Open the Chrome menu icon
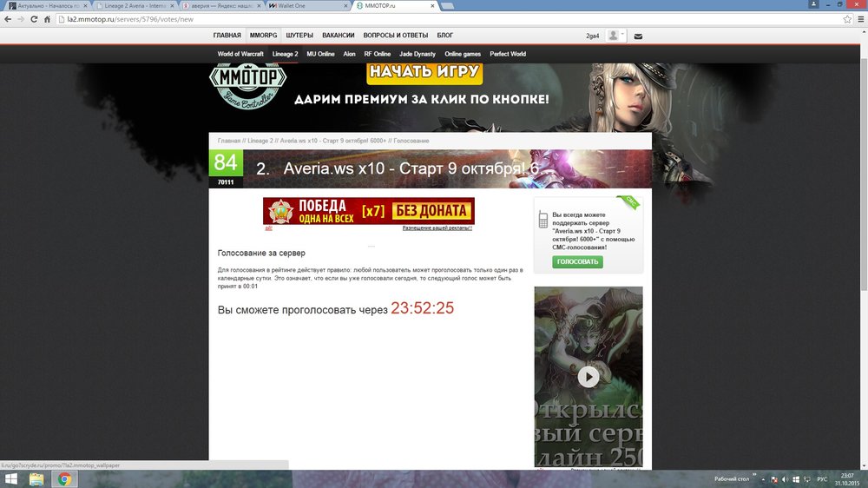 pyautogui.click(x=859, y=18)
